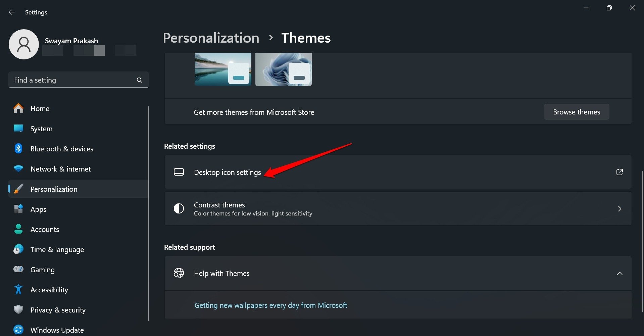Image resolution: width=644 pixels, height=336 pixels.
Task: Click the Bluetooth & devices icon
Action: (x=18, y=149)
